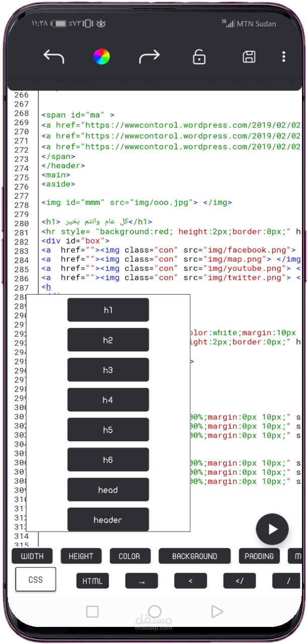Screen dimensions: 308x644
Task: Switch to the HTML tab
Action: pyautogui.click(x=93, y=581)
